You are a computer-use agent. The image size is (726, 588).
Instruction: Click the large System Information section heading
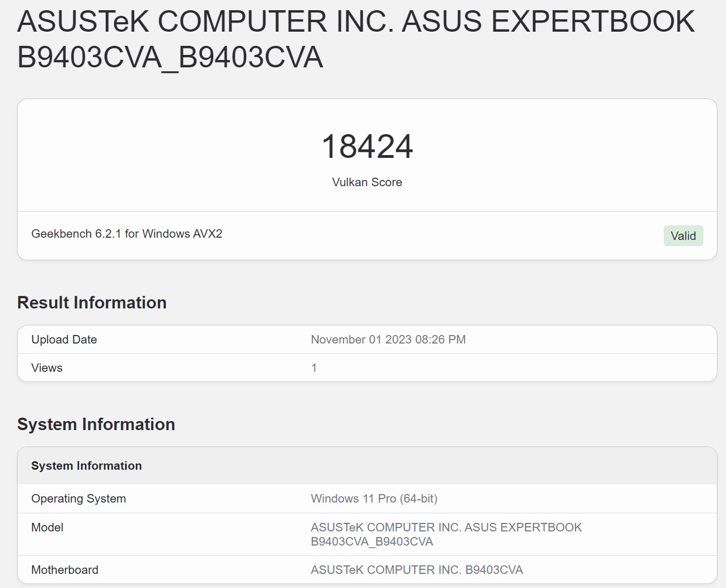96,424
